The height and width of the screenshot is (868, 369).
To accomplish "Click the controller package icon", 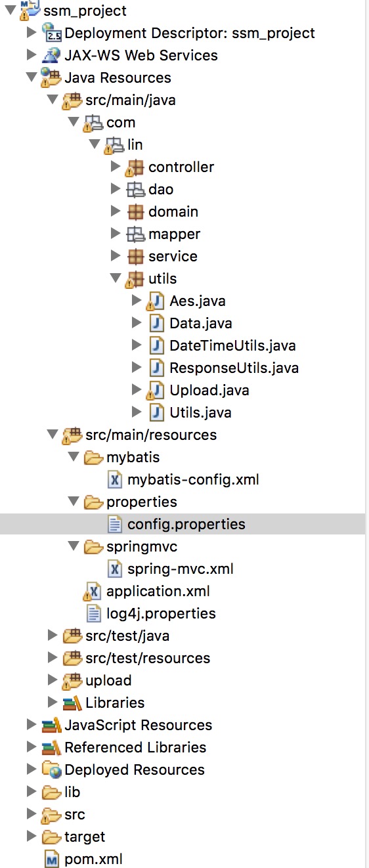I will coord(135,167).
